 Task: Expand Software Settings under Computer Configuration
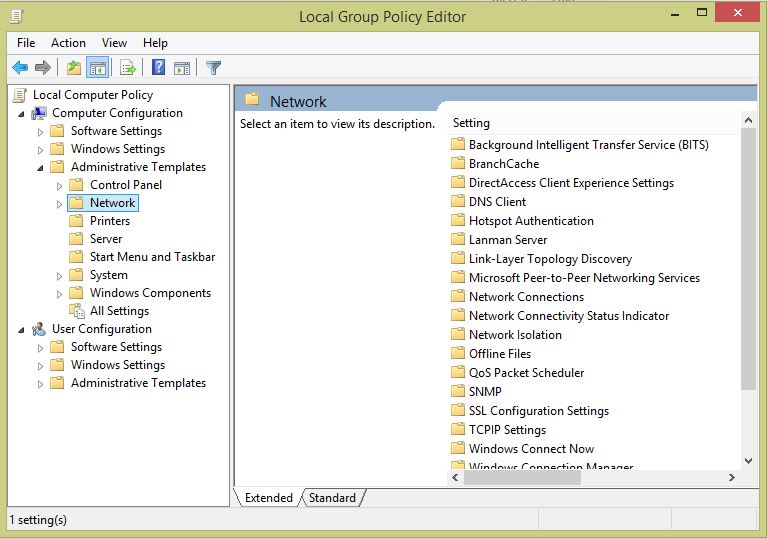click(40, 132)
